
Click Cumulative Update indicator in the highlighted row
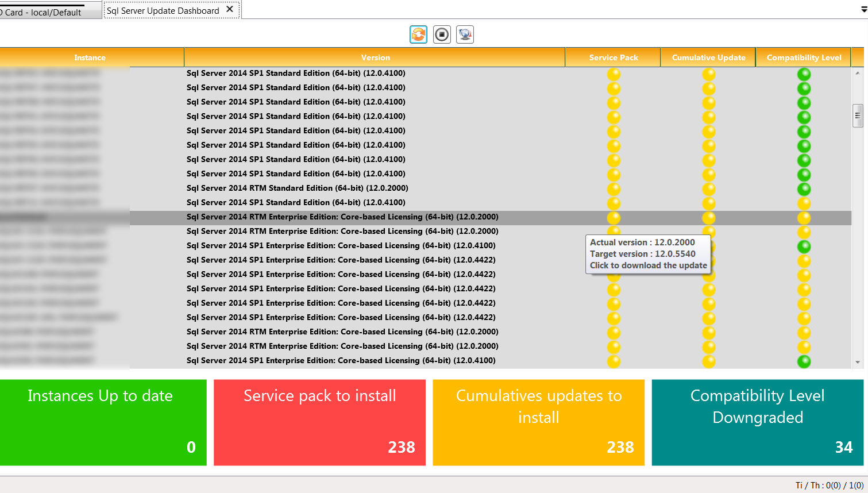tap(709, 218)
